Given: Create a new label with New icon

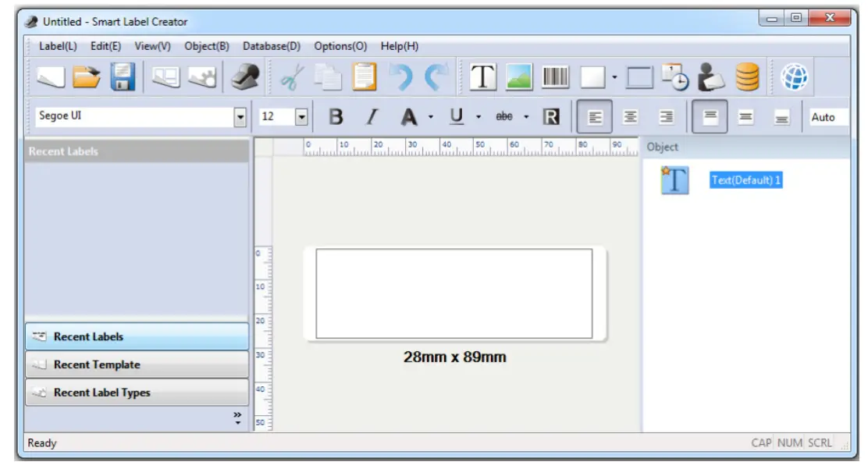Looking at the screenshot, I should pyautogui.click(x=51, y=77).
